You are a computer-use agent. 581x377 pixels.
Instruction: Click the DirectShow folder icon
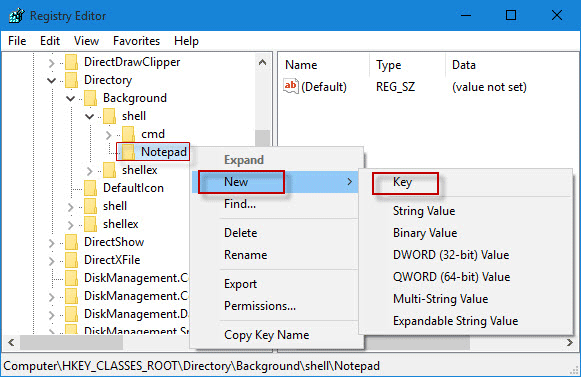[x=72, y=242]
